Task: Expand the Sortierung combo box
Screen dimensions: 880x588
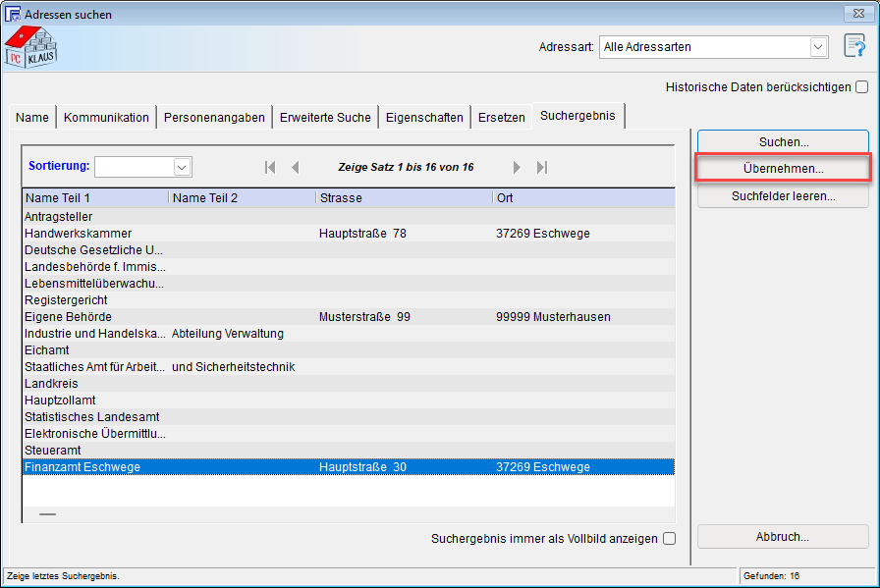Action: 182,167
